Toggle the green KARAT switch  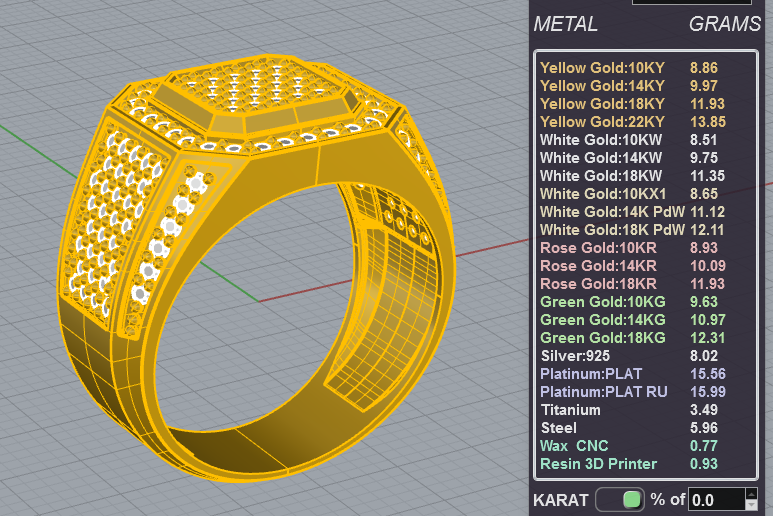coord(620,500)
